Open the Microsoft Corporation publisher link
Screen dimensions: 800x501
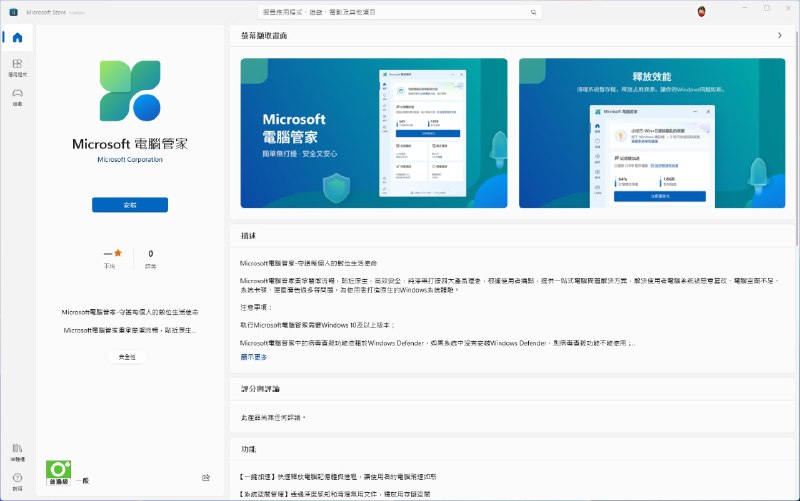pyautogui.click(x=130, y=160)
